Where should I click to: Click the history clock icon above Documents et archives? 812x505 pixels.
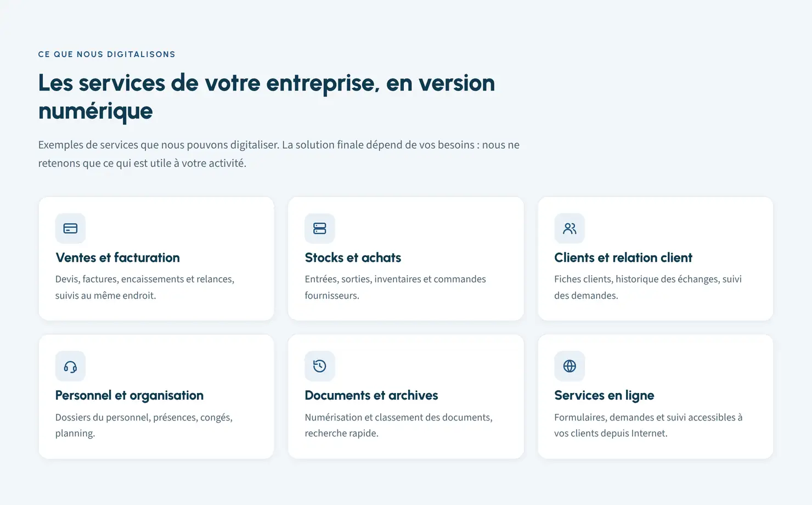320,366
